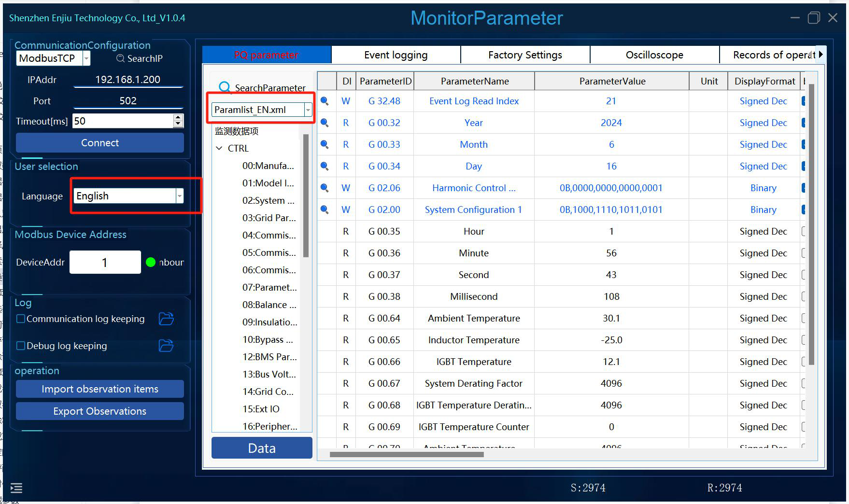Click the Connect button

[100, 143]
